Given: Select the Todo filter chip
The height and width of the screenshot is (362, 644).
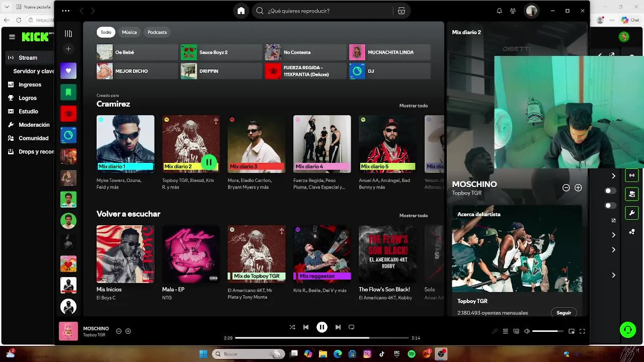Looking at the screenshot, I should [x=106, y=32].
